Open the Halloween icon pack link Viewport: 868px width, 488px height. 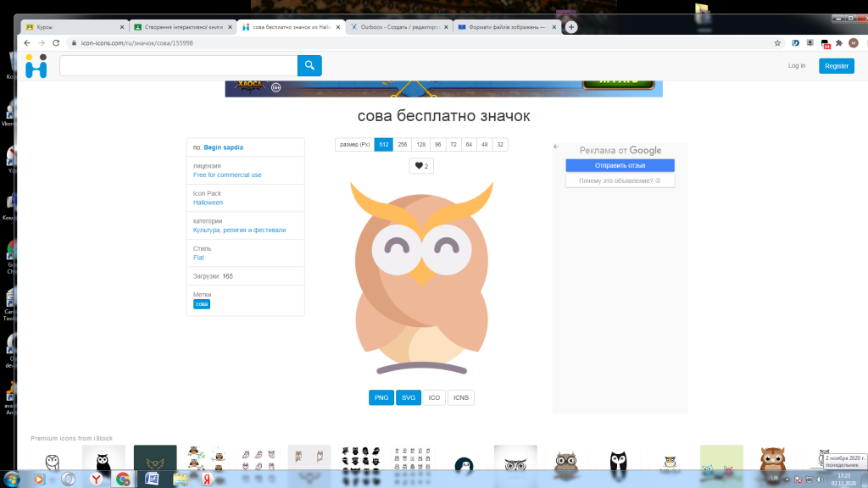pyautogui.click(x=208, y=202)
